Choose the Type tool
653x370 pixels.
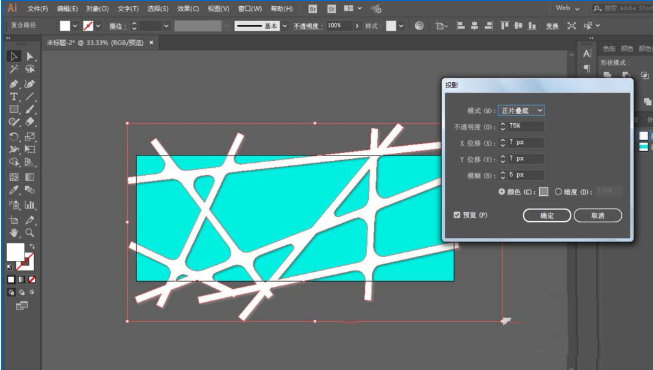coord(14,97)
